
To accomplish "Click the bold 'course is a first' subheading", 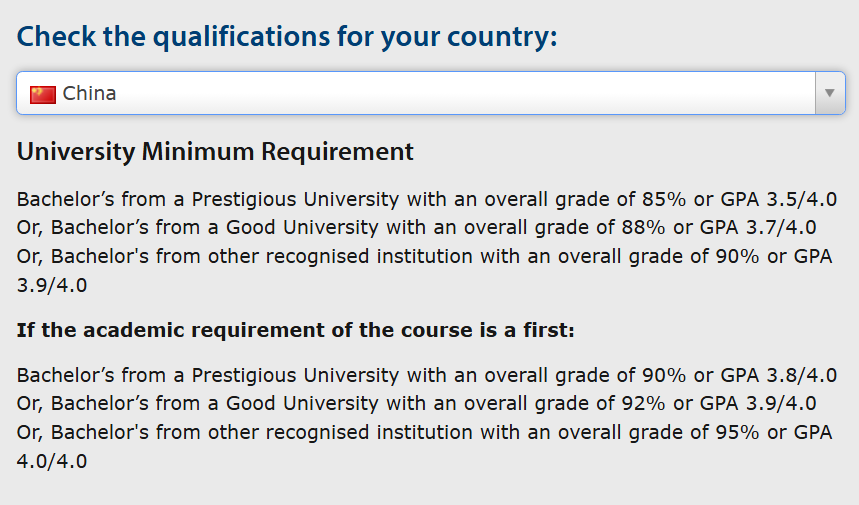I will (x=296, y=330).
